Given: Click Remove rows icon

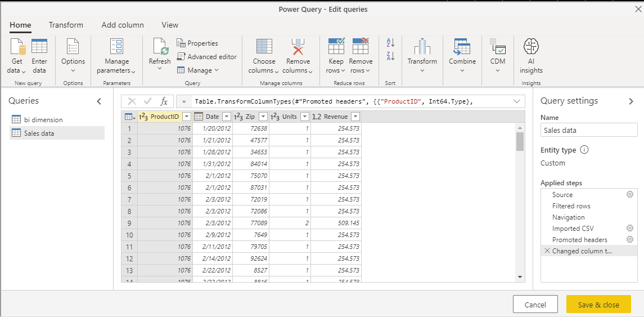Looking at the screenshot, I should [361, 46].
